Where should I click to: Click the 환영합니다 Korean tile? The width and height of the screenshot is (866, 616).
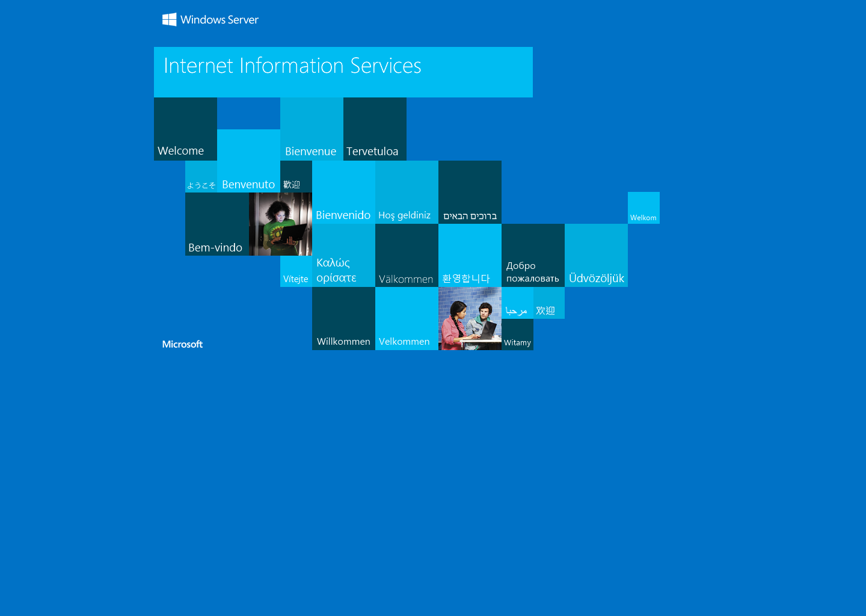470,255
